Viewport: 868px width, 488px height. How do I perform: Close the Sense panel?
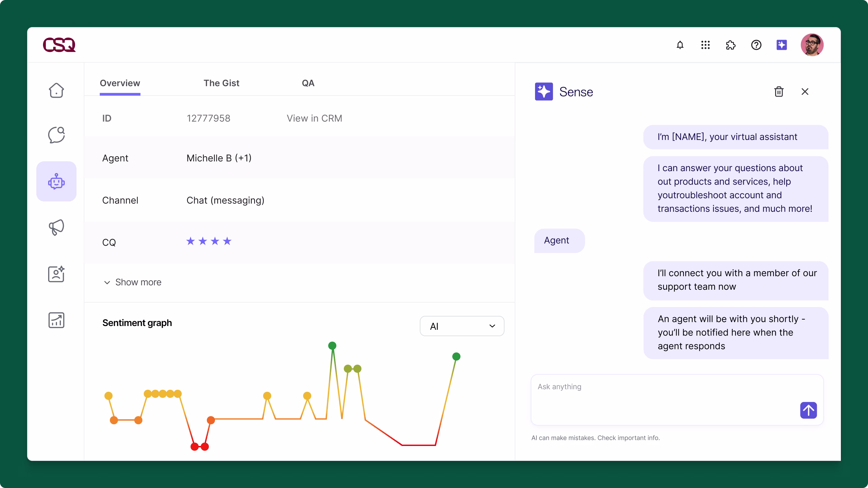click(805, 91)
